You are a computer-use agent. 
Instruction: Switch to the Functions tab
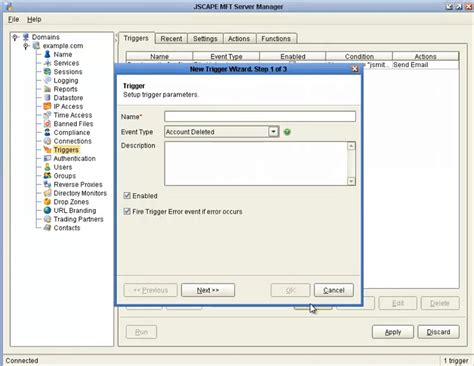point(276,39)
